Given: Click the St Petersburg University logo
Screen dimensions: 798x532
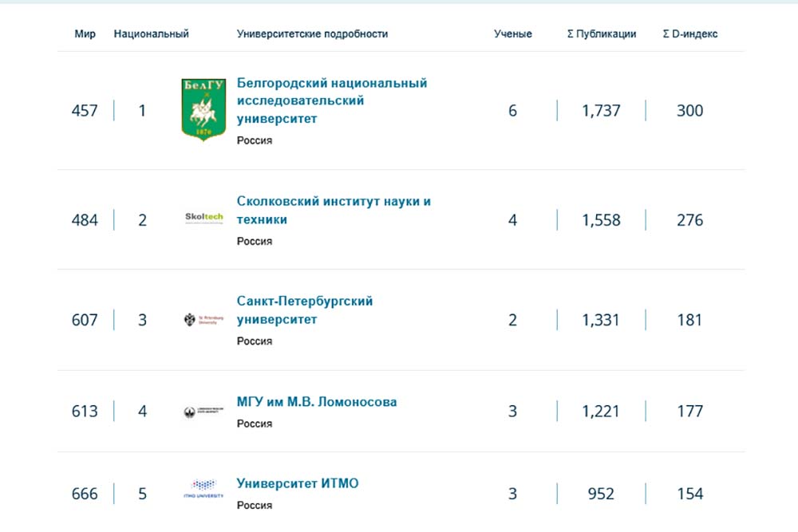Looking at the screenshot, I should (x=204, y=320).
